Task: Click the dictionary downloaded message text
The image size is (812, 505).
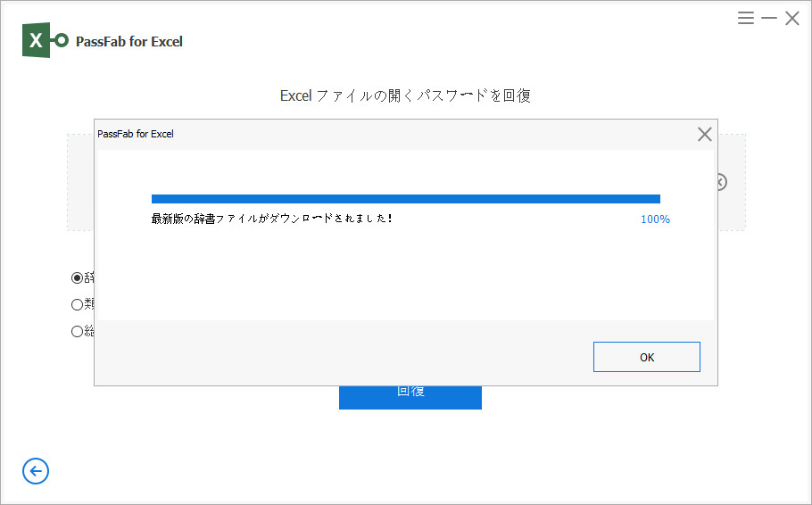Action: coord(272,219)
